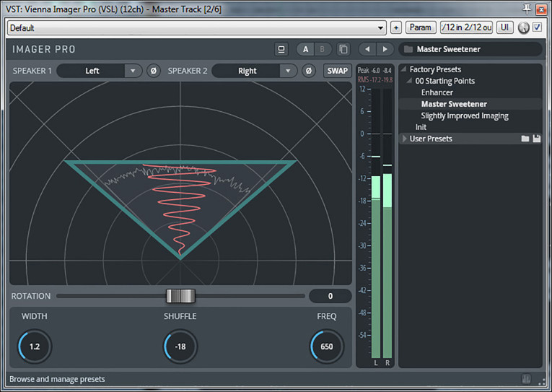The width and height of the screenshot is (552, 392).
Task: Click the SWAP button
Action: pos(337,71)
